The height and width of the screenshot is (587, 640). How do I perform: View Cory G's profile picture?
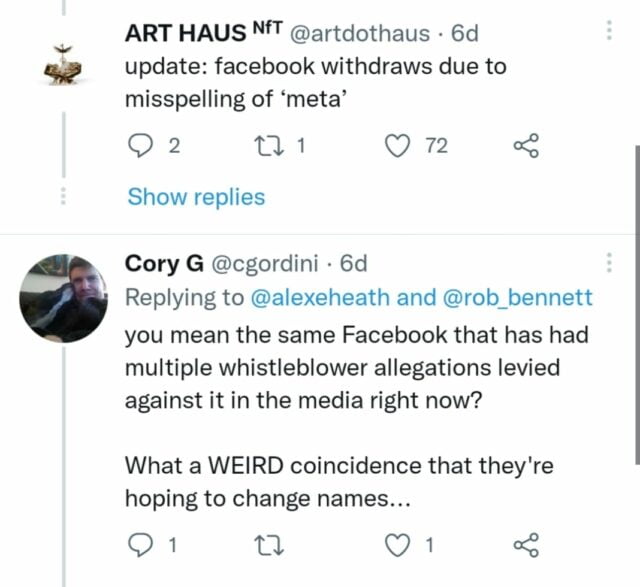pos(62,297)
